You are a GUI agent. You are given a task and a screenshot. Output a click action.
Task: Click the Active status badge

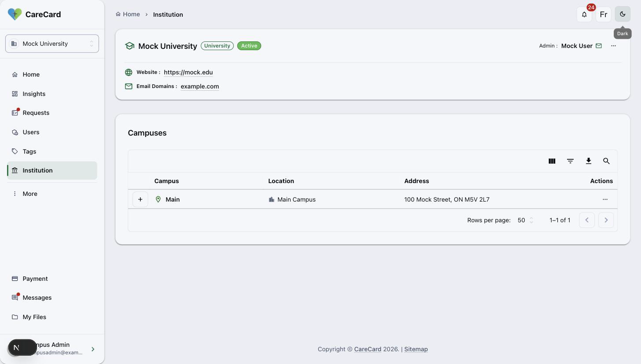pos(249,46)
